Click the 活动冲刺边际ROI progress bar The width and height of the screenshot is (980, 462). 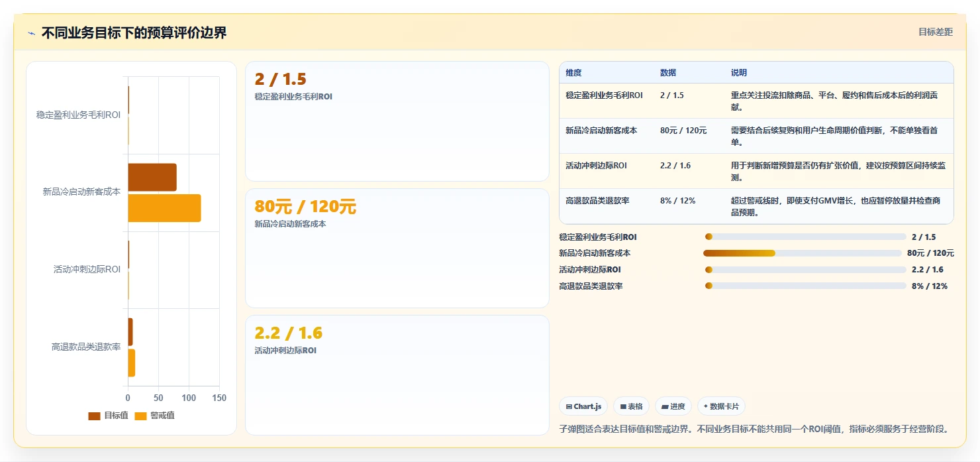click(x=806, y=270)
